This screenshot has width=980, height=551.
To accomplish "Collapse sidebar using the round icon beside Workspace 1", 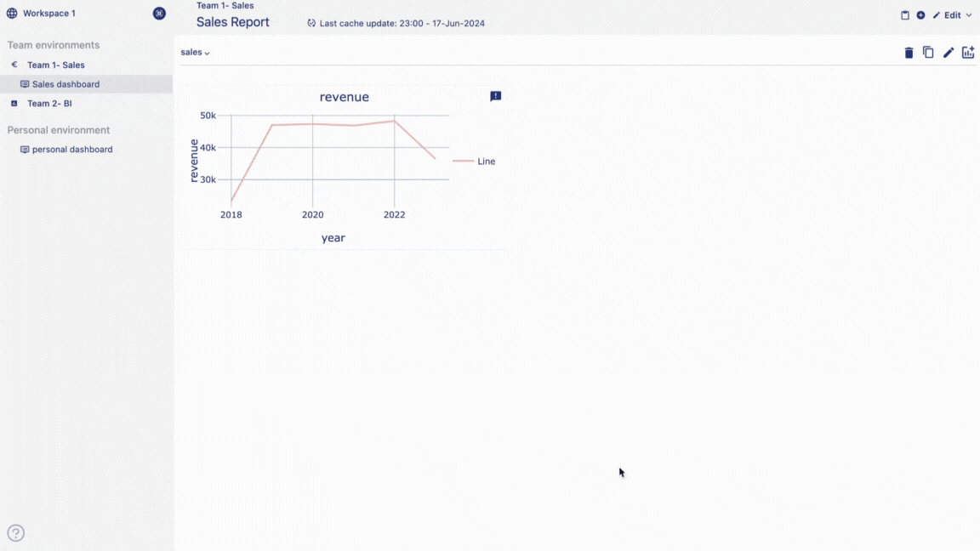I will 159,13.
